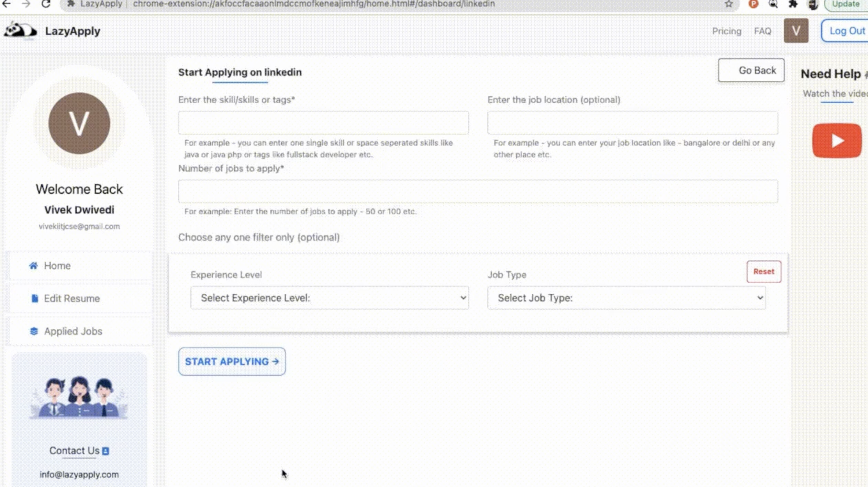Go to Home in the sidebar

(80, 266)
